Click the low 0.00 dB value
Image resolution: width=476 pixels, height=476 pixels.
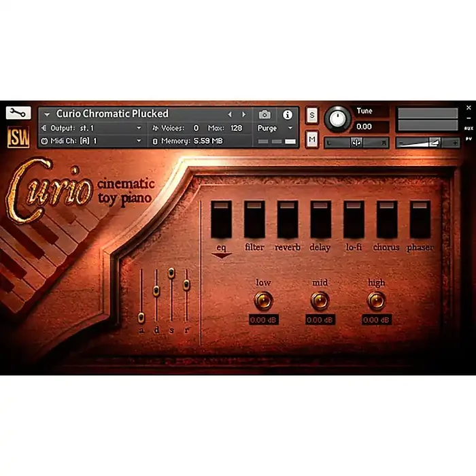pyautogui.click(x=264, y=320)
